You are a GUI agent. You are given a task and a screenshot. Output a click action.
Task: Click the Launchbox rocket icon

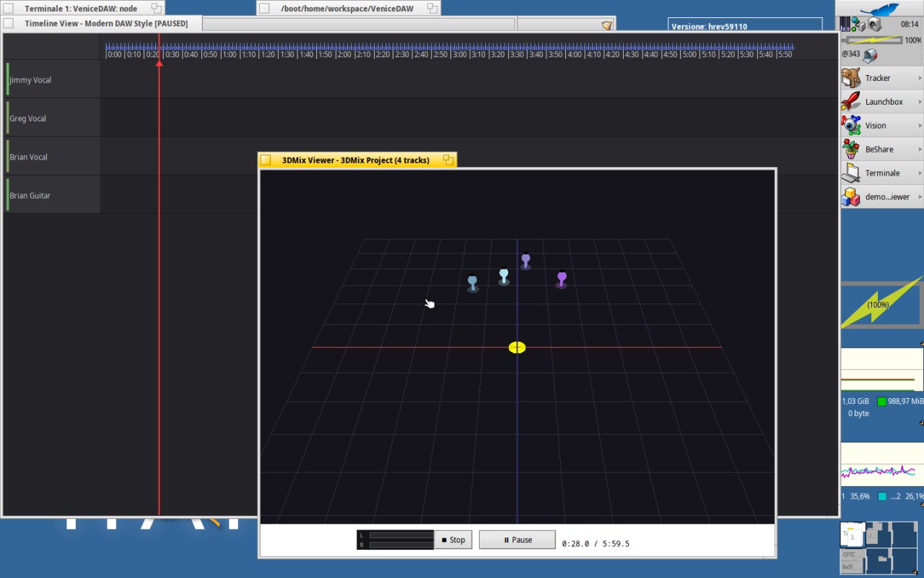853,102
